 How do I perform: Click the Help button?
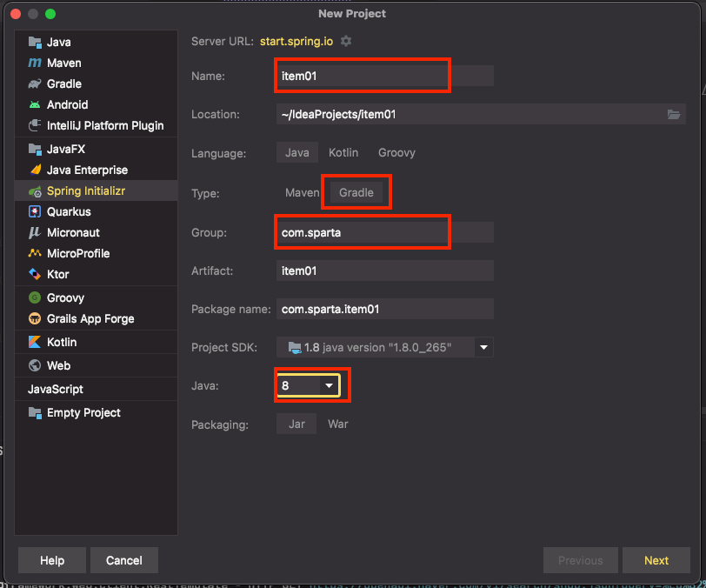(52, 560)
